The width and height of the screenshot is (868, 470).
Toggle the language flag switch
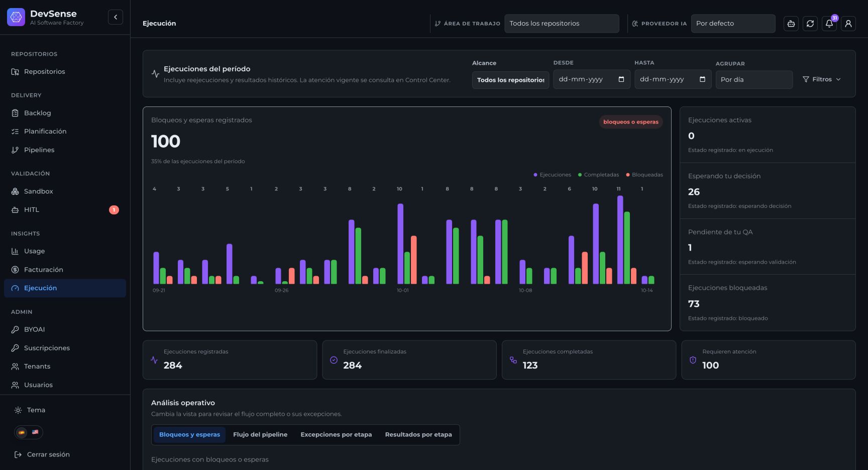(x=29, y=432)
